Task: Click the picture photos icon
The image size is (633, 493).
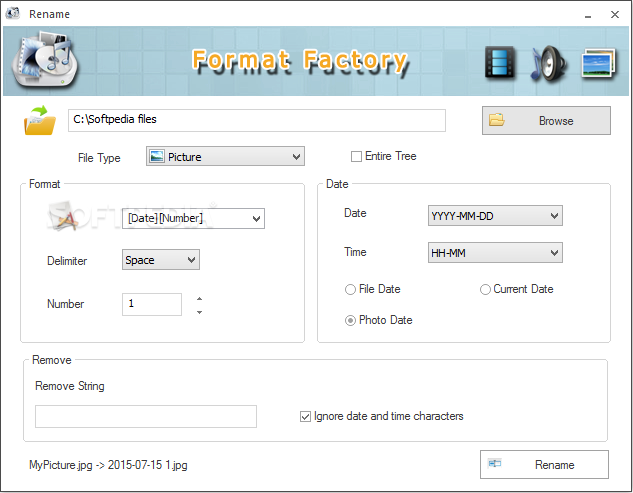Action: (599, 63)
